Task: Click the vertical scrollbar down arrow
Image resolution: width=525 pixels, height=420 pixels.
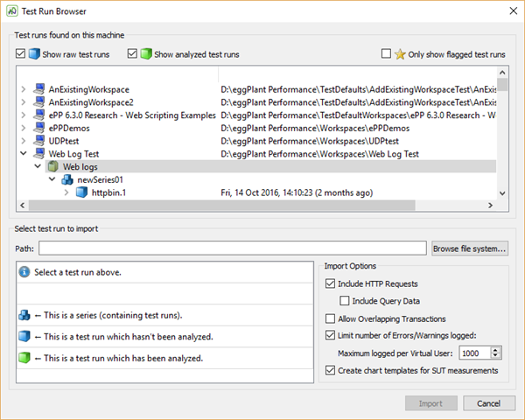Action: pyautogui.click(x=502, y=193)
